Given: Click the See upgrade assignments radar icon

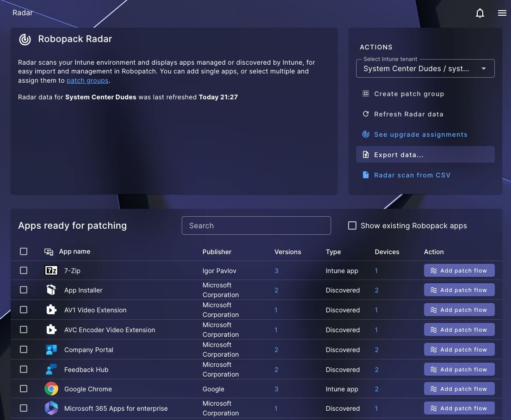Looking at the screenshot, I should (x=366, y=134).
